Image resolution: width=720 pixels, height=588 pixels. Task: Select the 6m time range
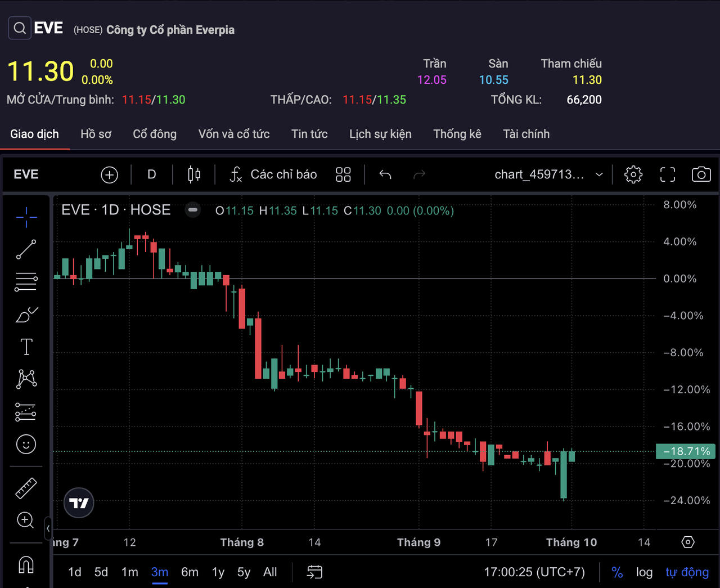[x=190, y=572]
